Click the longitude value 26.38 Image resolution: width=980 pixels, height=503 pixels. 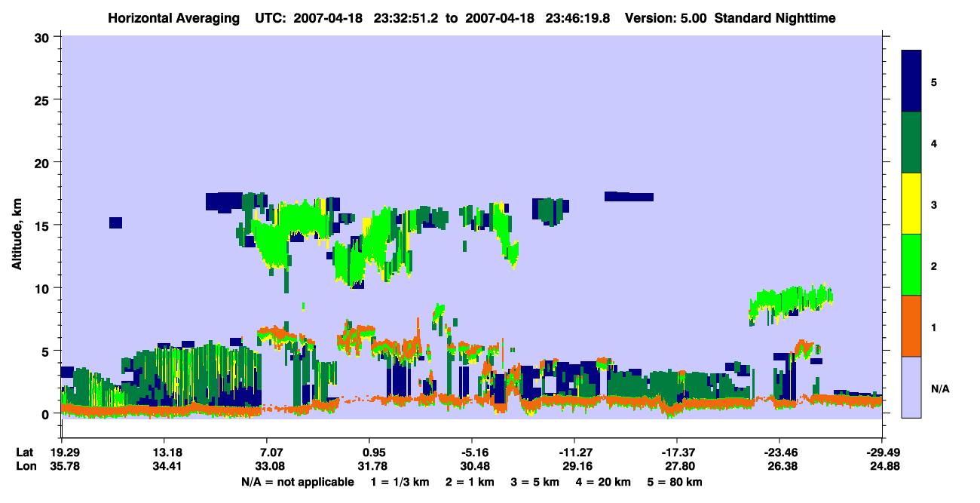(781, 466)
